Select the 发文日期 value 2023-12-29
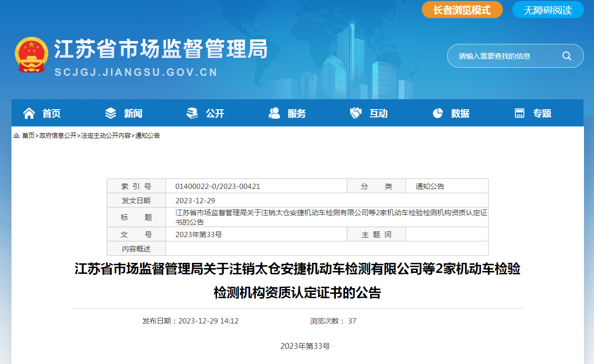594x364 pixels. coord(195,200)
